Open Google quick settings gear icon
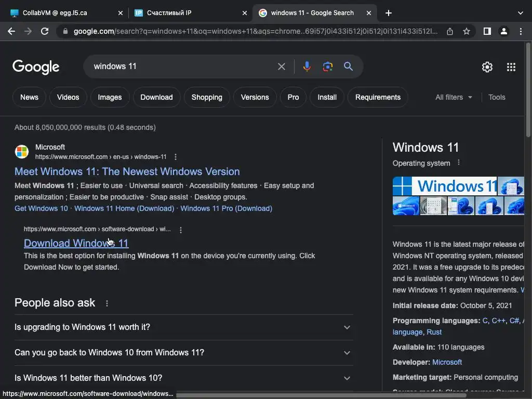Image resolution: width=532 pixels, height=399 pixels. coord(487,67)
